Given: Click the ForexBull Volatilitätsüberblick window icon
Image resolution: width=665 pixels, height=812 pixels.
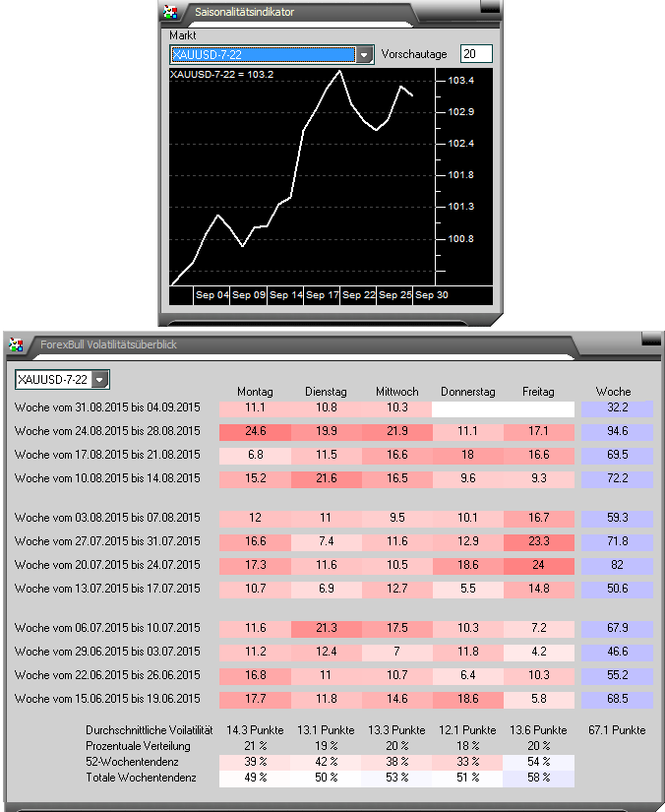Looking at the screenshot, I should 16,344.
